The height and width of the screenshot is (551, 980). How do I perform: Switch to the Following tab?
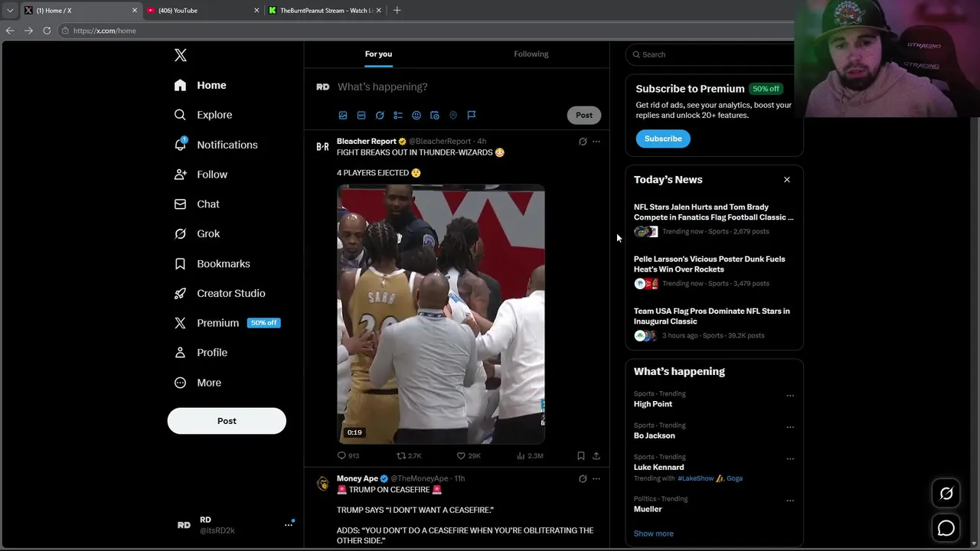tap(531, 54)
